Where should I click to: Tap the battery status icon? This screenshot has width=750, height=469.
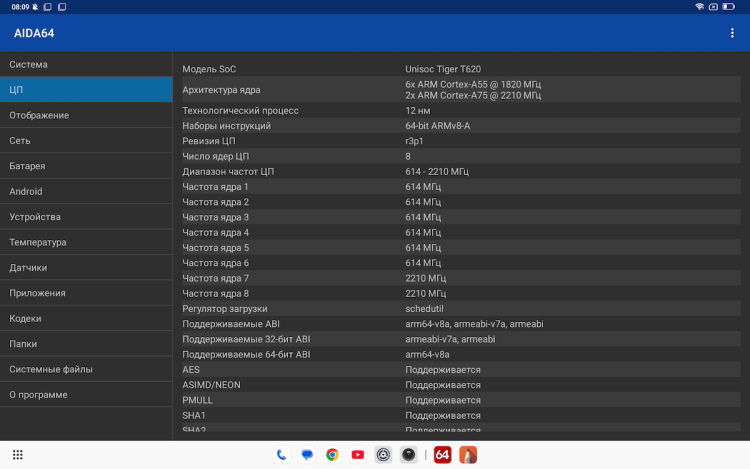click(728, 7)
